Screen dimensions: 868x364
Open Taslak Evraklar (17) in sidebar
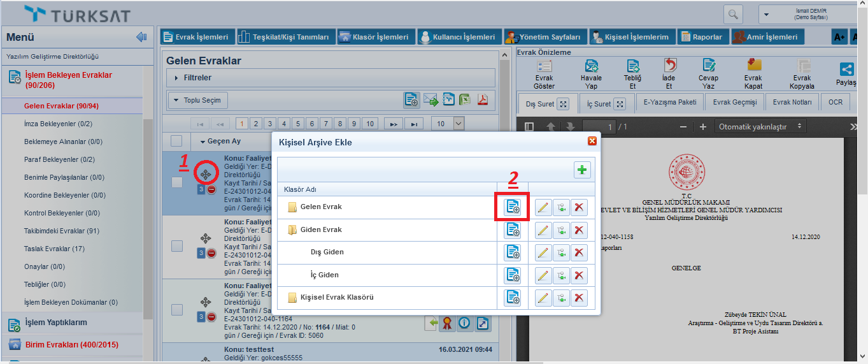(54, 249)
